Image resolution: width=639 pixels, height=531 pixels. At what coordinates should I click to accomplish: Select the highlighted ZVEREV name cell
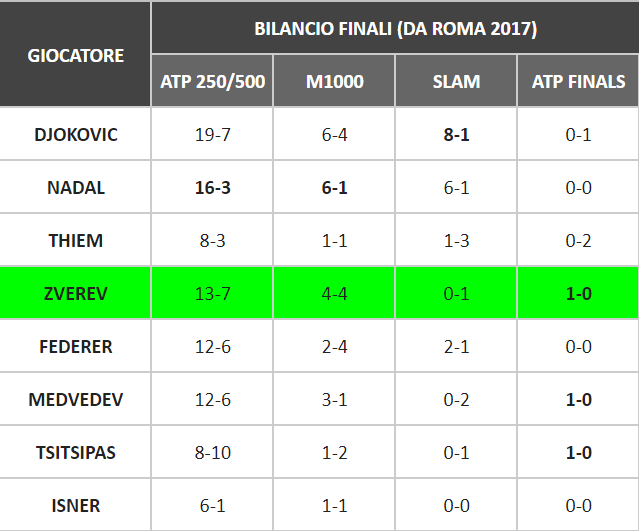75,293
